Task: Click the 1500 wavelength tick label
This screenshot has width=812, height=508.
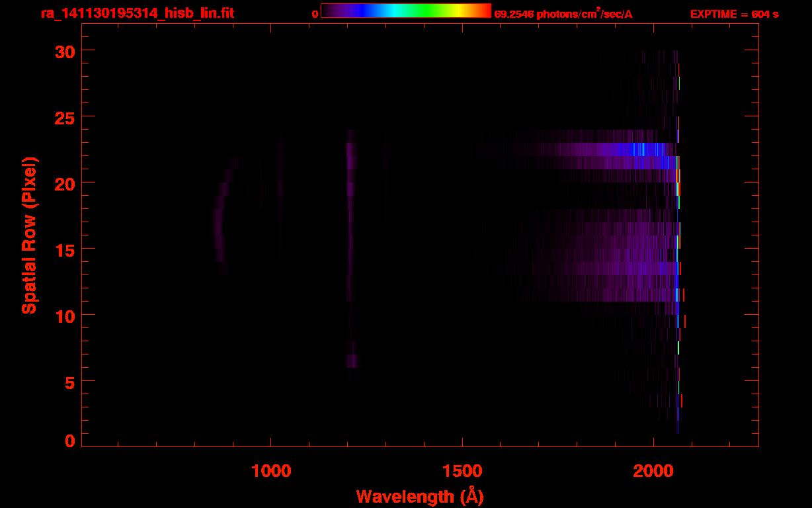Action: tap(462, 470)
